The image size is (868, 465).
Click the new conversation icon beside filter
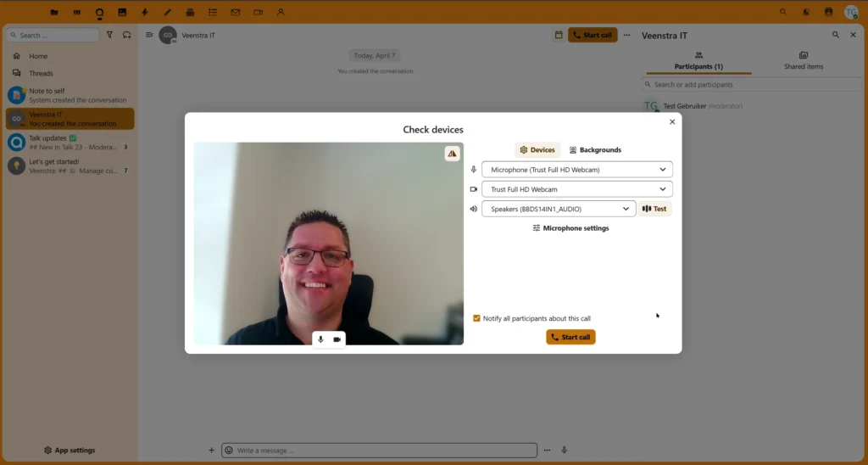coord(127,36)
